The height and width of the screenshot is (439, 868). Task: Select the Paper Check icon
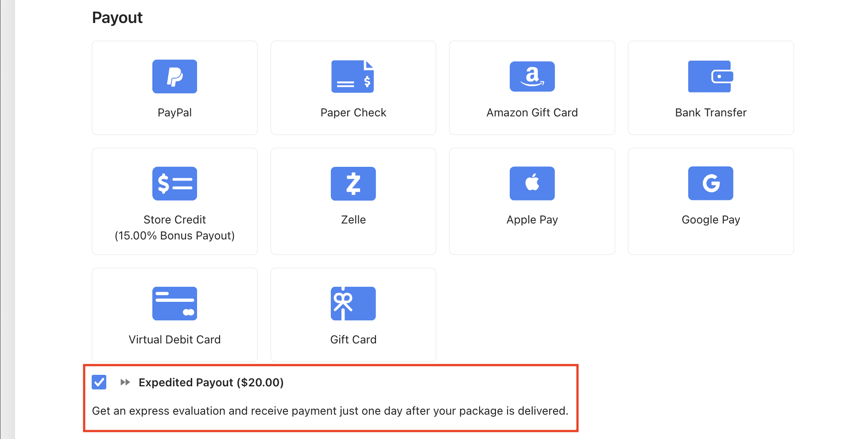353,77
